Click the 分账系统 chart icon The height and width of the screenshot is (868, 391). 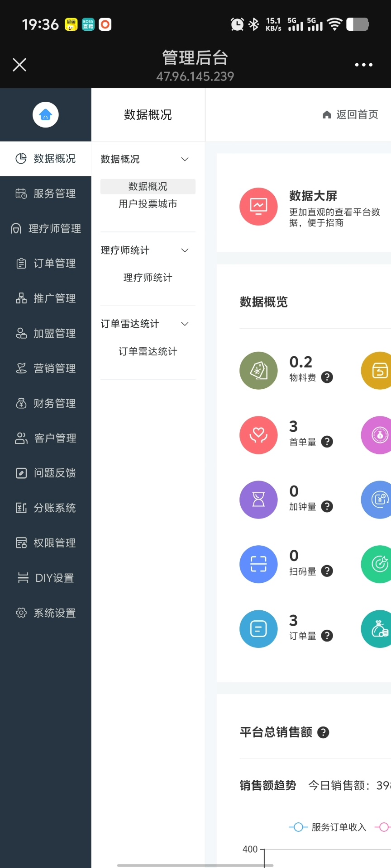21,508
